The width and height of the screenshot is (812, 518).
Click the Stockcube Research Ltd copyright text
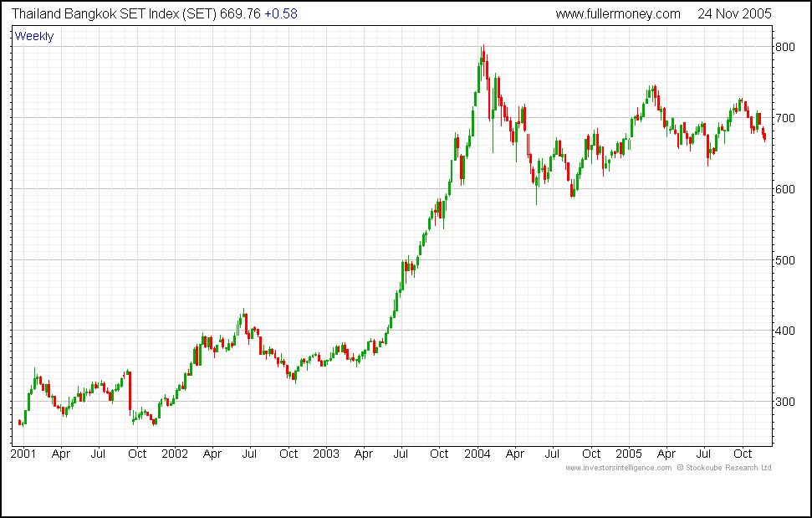click(724, 468)
